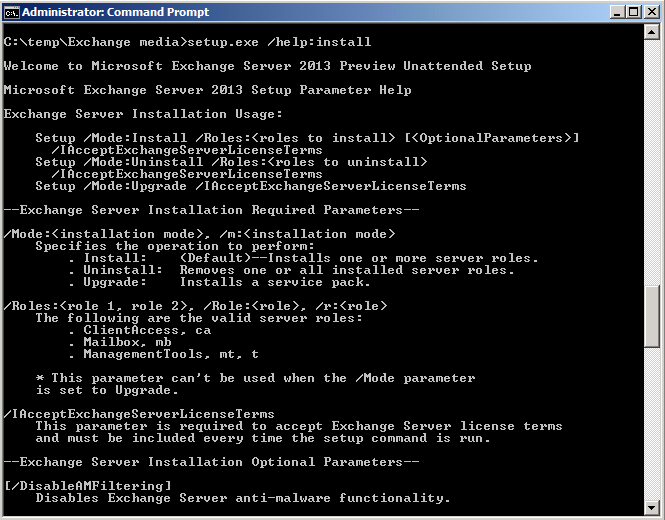Open the Command Prompt system menu icon
The height and width of the screenshot is (520, 665).
coord(12,12)
